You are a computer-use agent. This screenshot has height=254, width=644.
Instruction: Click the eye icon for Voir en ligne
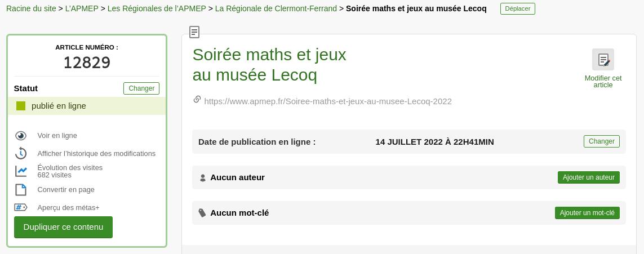(21, 136)
